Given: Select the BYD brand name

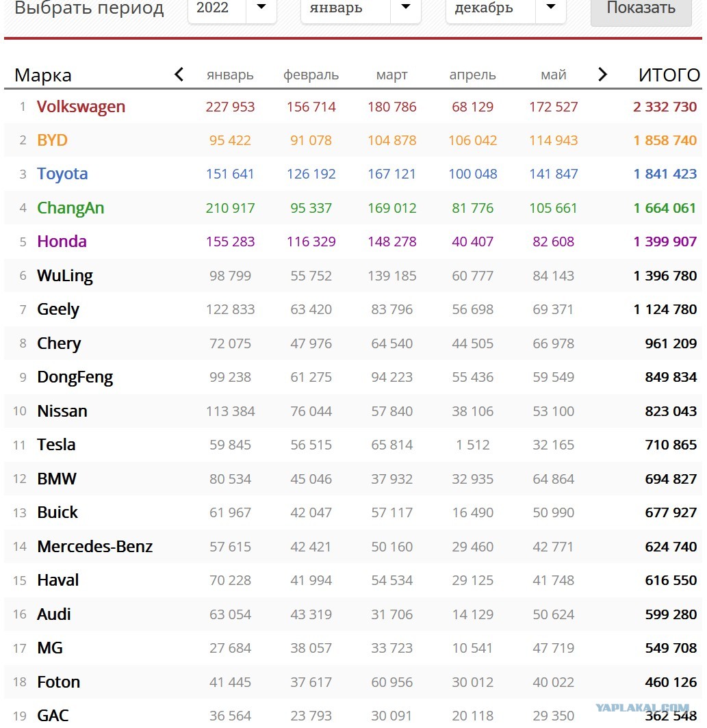Looking at the screenshot, I should 53,140.
